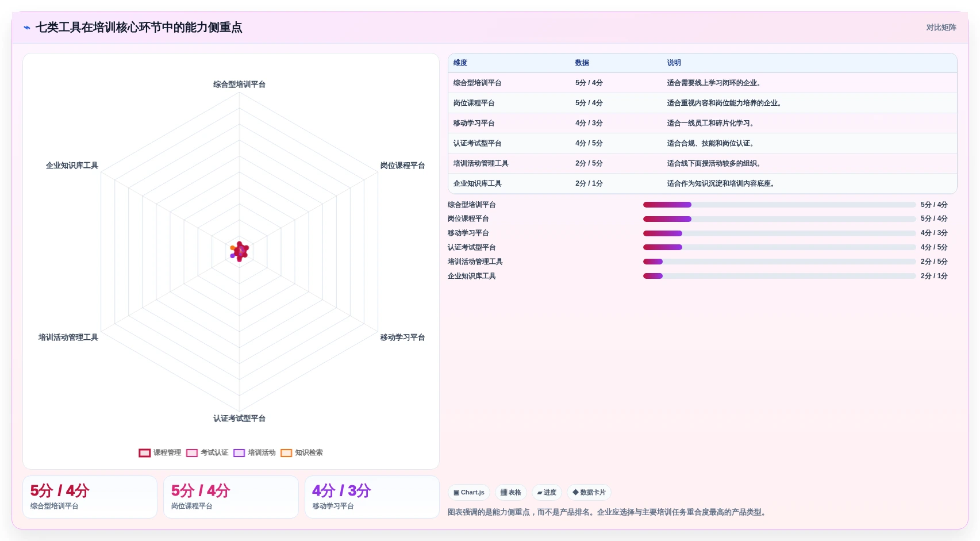Click the 数据卡片 tag chip
This screenshot has height=541, width=980.
click(x=589, y=493)
